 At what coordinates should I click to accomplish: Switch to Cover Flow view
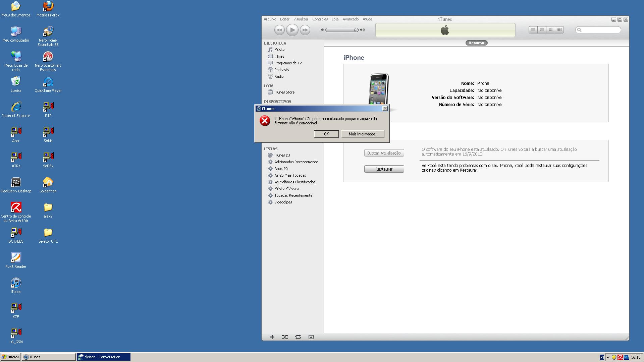[x=559, y=30]
